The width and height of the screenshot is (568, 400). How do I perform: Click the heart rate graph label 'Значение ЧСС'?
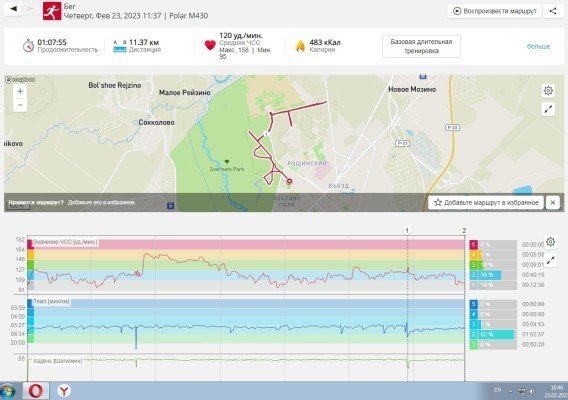(x=65, y=242)
